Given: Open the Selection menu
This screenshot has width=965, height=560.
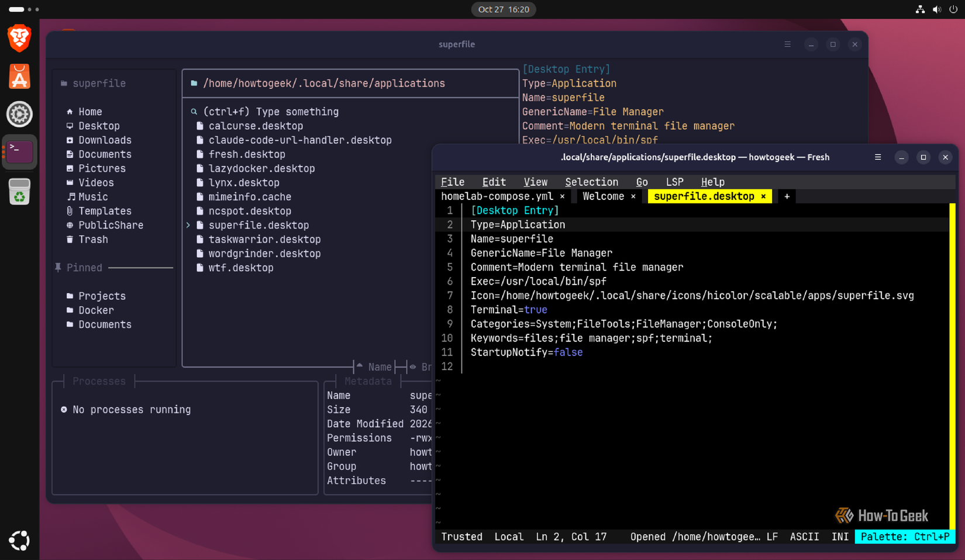Looking at the screenshot, I should tap(591, 182).
